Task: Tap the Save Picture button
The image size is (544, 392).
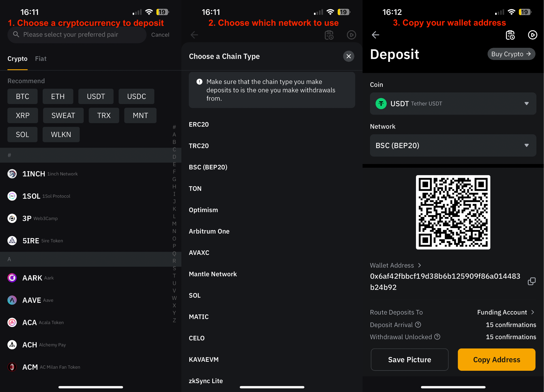Action: pos(410,360)
